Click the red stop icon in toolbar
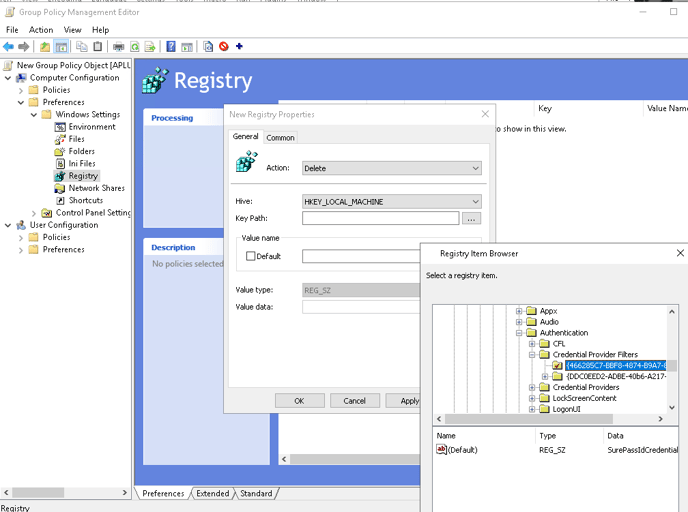This screenshot has width=688, height=512. click(224, 47)
